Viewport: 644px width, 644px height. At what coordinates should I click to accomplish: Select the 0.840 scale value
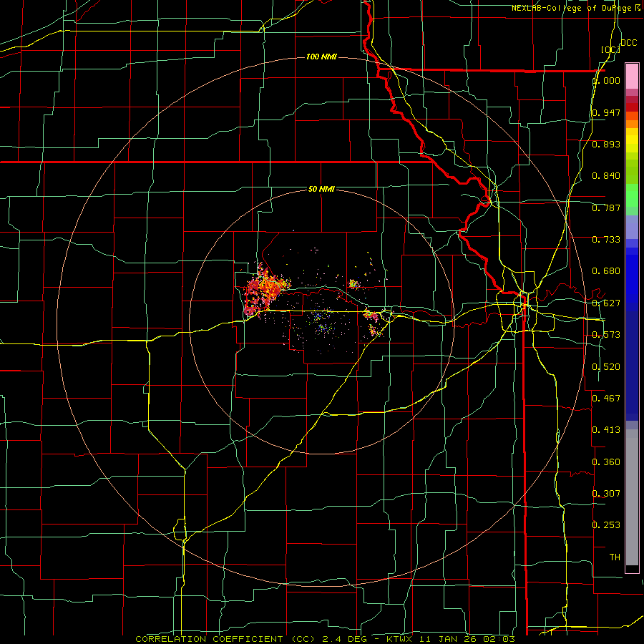pos(606,176)
